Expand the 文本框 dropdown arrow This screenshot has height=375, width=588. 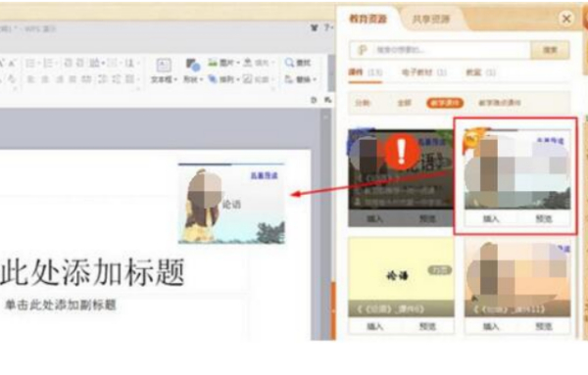pyautogui.click(x=175, y=79)
